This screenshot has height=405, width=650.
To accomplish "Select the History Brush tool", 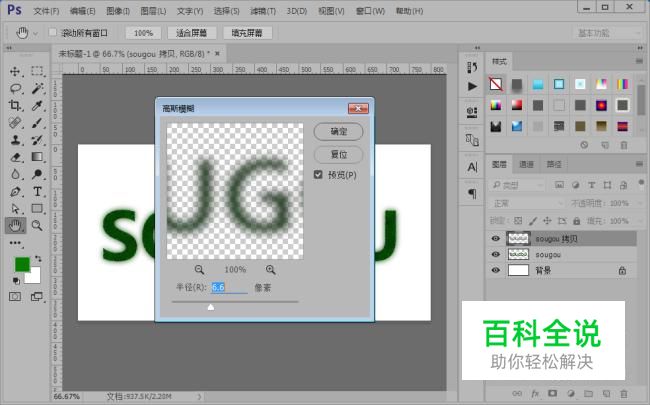I will click(x=37, y=140).
